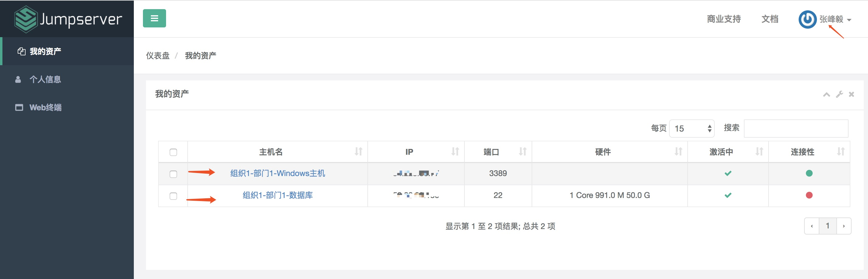Image resolution: width=868 pixels, height=279 pixels.
Task: Click the 商业支持 link
Action: [723, 19]
